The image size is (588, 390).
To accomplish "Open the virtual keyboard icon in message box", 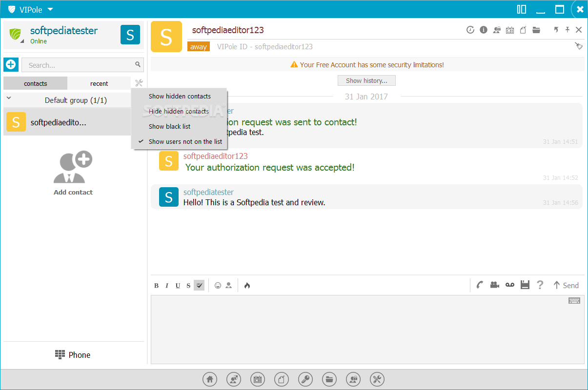I will point(574,301).
